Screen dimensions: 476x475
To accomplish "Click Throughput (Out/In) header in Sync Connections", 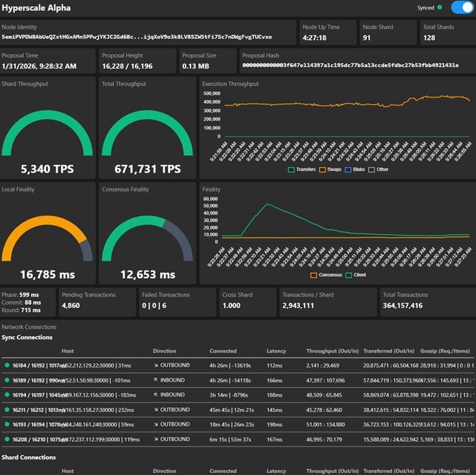I will pos(332,351).
